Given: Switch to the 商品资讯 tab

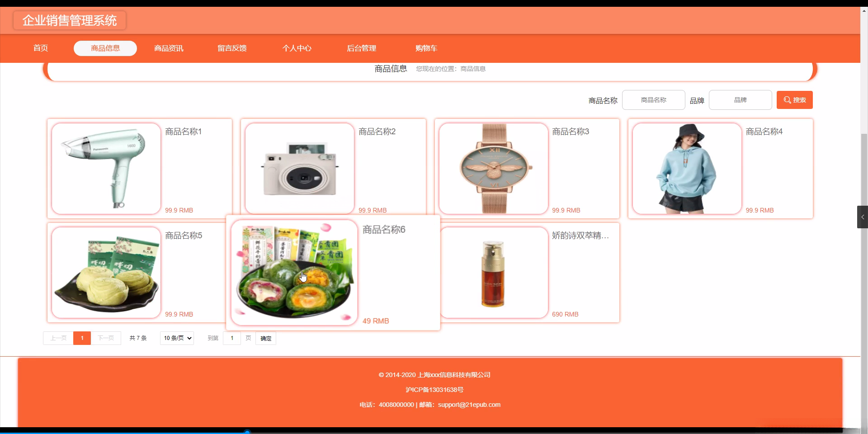Looking at the screenshot, I should coord(168,48).
